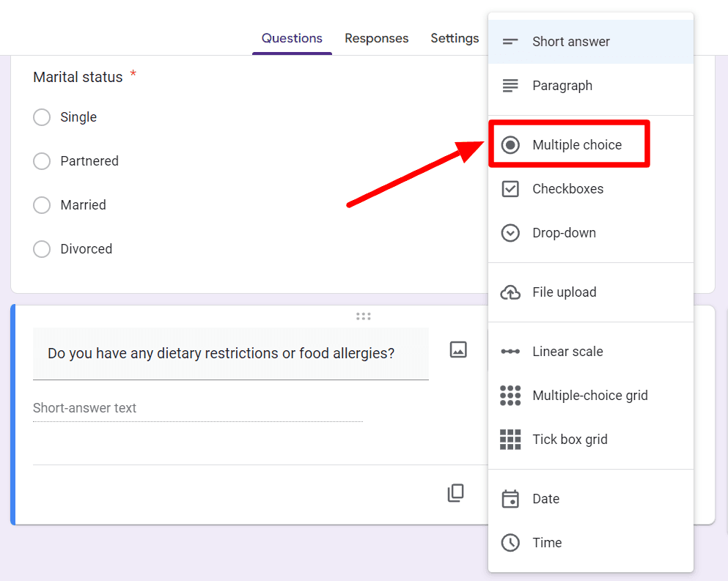728x581 pixels.
Task: Open the Settings tab
Action: click(455, 38)
